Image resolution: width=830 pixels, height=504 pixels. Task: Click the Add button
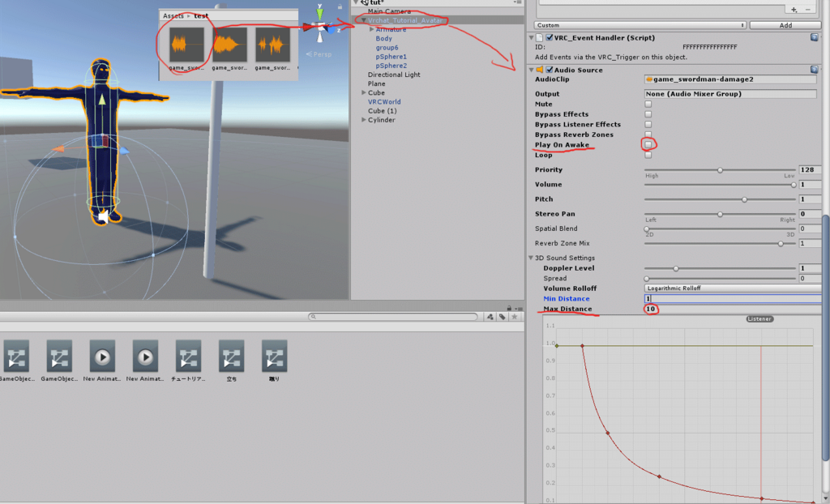click(x=785, y=25)
